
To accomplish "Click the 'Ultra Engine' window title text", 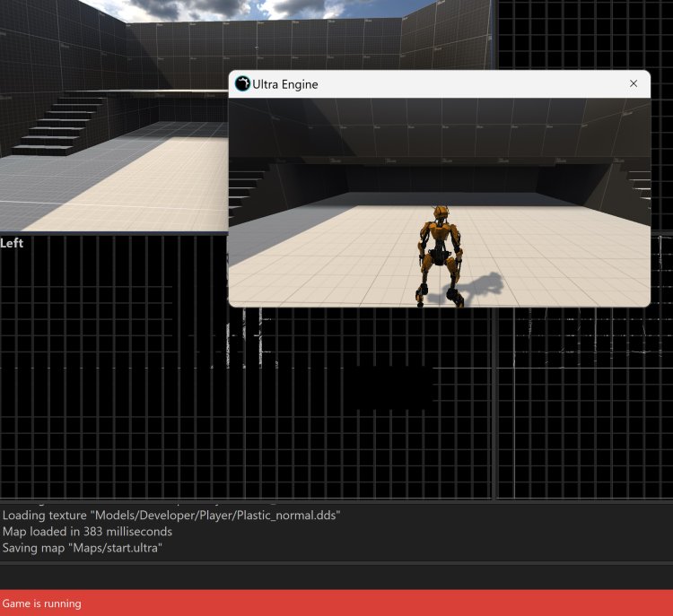I will click(285, 84).
